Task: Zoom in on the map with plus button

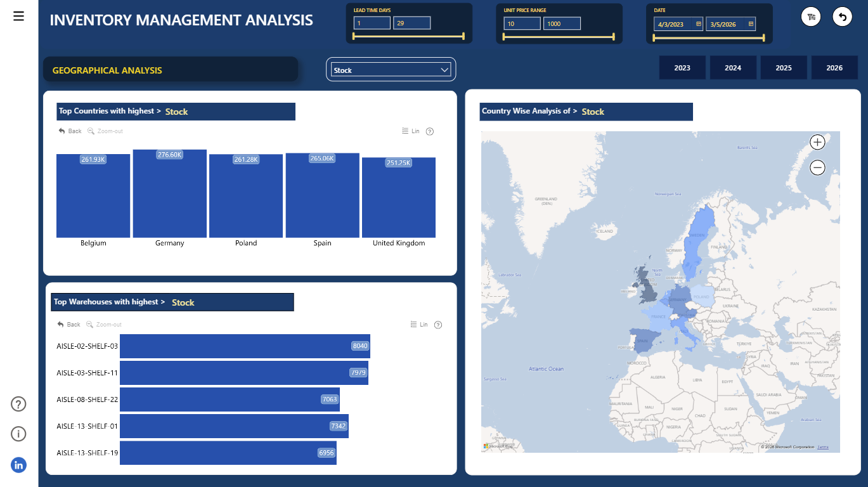Action: coord(818,142)
